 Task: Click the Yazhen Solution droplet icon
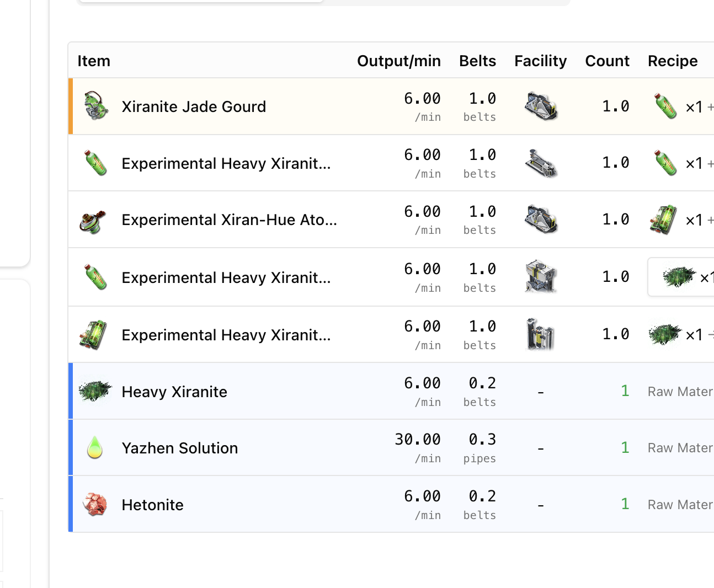(95, 448)
